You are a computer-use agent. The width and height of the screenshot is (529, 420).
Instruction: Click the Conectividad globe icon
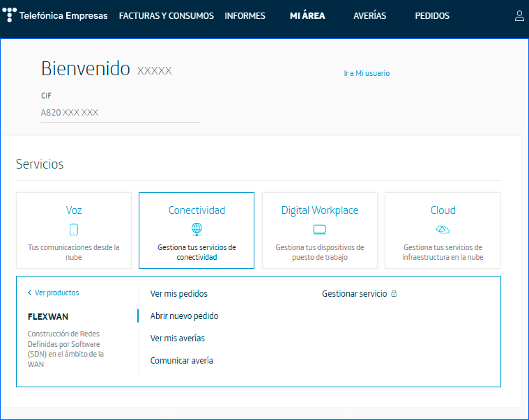point(197,229)
